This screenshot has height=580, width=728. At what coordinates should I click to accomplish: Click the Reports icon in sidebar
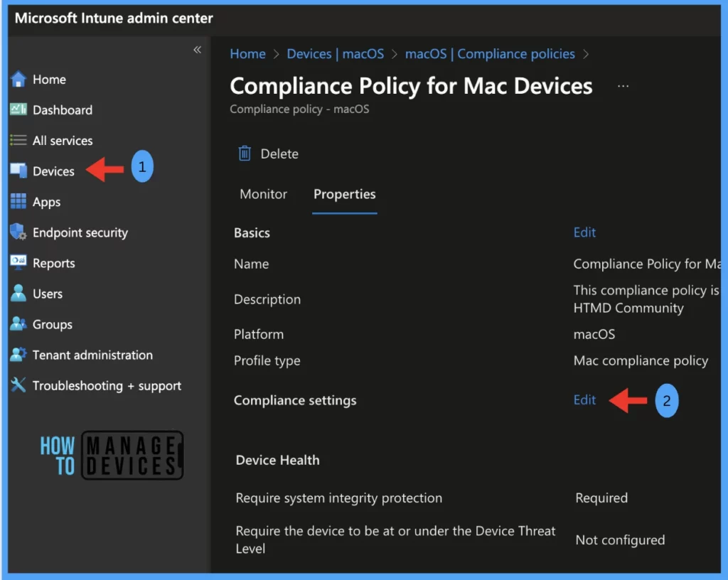18,262
